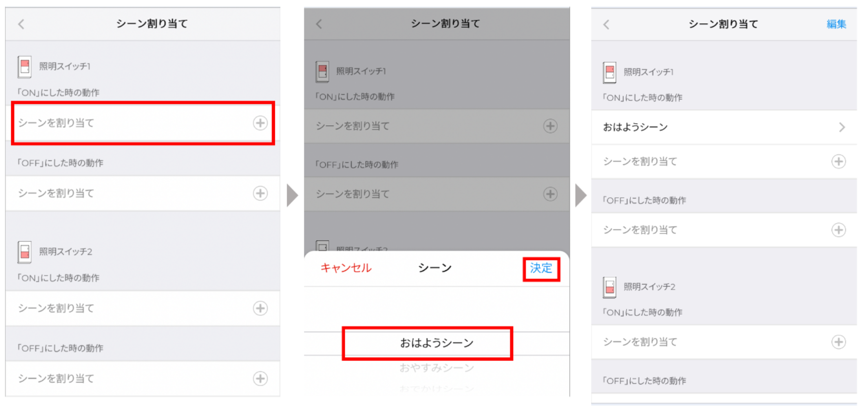
Task: Pick faded おでかけシーン option in picker wheel
Action: [436, 388]
